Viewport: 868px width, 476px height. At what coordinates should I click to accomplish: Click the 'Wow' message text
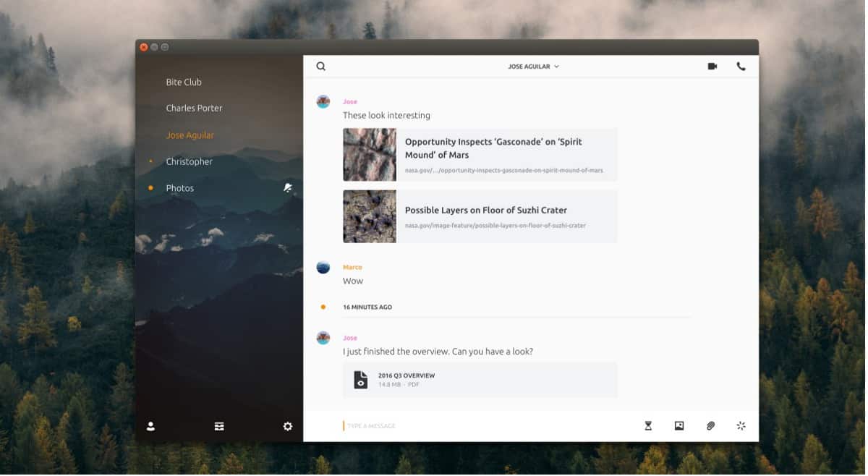click(x=353, y=281)
